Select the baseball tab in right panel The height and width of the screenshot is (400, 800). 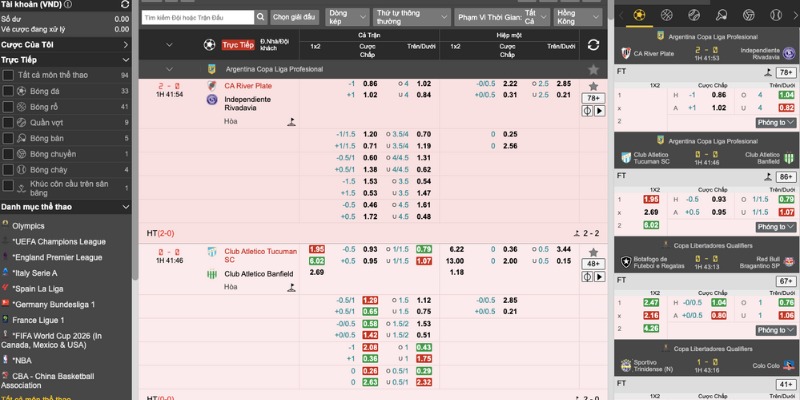pos(776,15)
